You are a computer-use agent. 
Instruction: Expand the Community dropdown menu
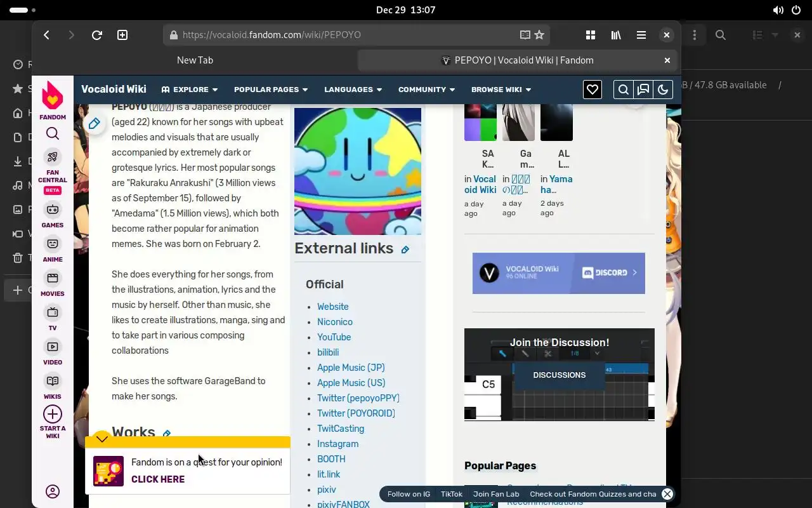[426, 90]
